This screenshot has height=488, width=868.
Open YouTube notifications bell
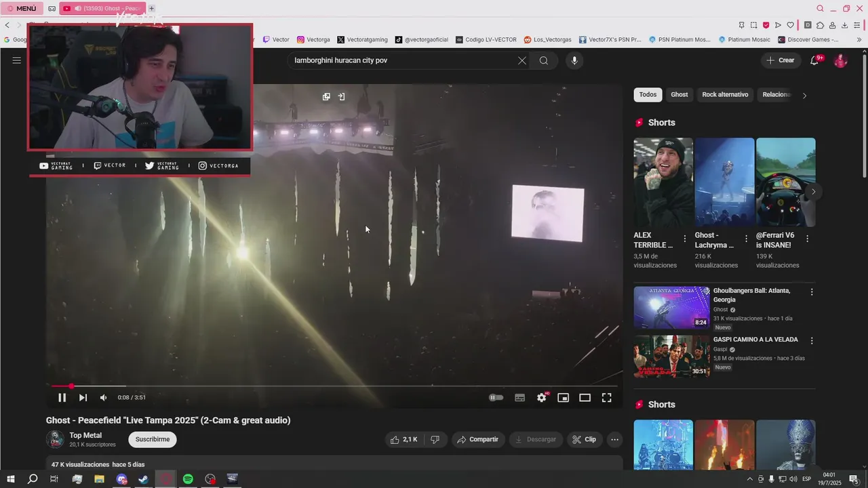[815, 60]
